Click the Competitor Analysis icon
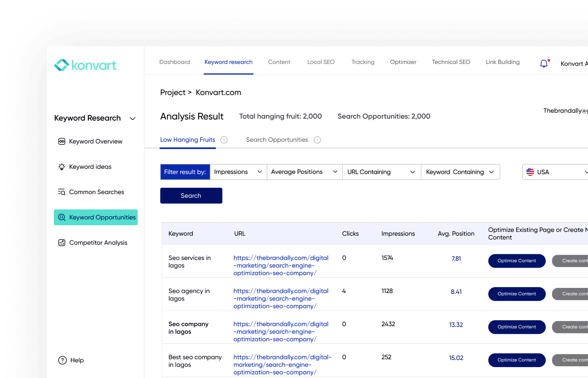588x378 pixels. [x=61, y=242]
